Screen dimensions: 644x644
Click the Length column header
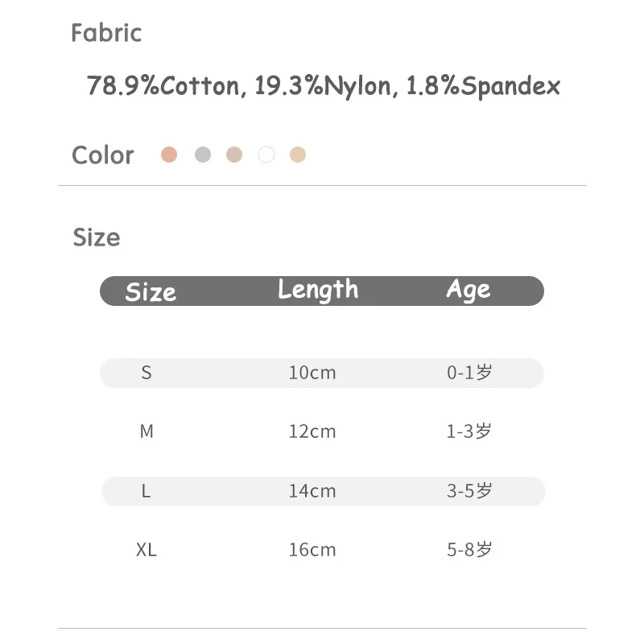318,290
